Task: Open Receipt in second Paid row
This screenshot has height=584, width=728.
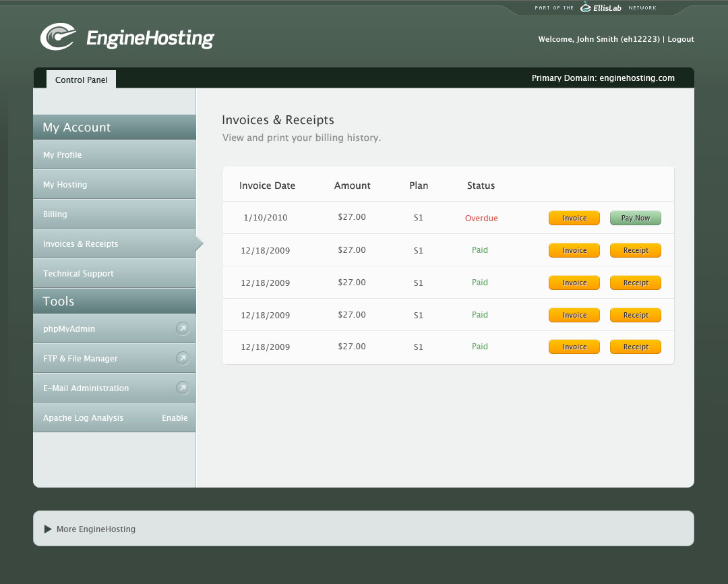Action: (635, 283)
